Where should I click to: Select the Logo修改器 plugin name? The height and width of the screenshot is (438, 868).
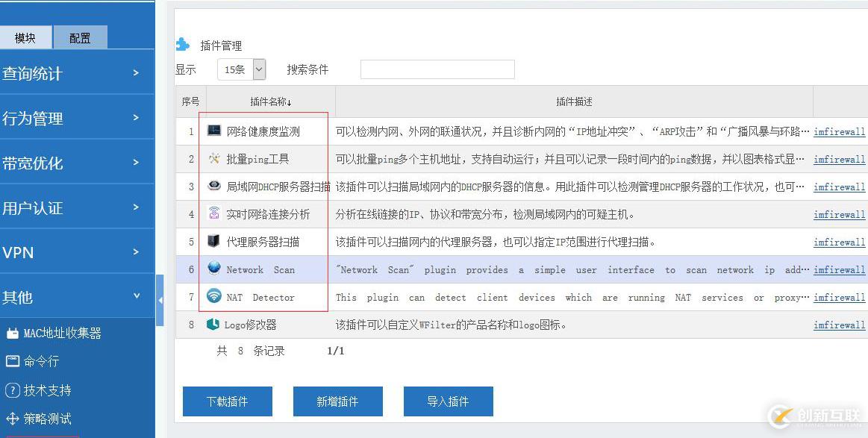click(250, 325)
